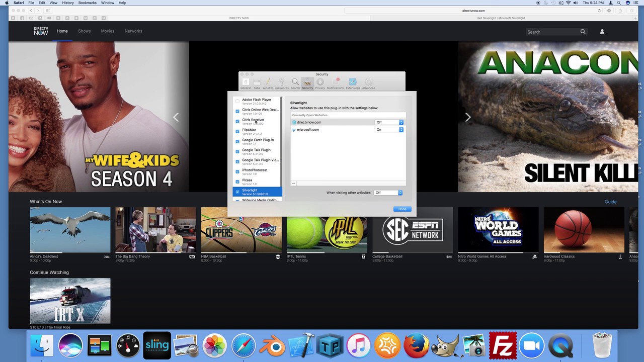Launch the Sling TV app in Dock
The height and width of the screenshot is (362, 644).
157,345
